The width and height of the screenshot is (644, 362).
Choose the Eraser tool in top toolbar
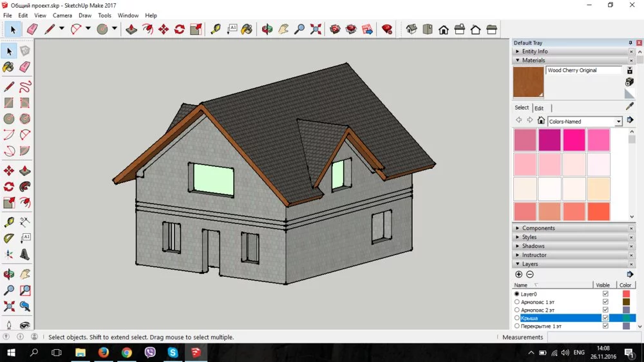pyautogui.click(x=32, y=29)
